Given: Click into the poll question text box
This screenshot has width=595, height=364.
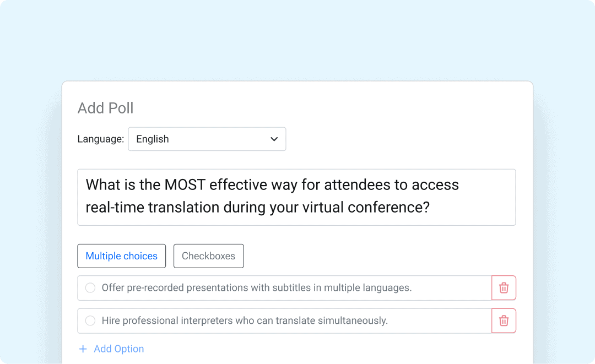Looking at the screenshot, I should point(296,197).
